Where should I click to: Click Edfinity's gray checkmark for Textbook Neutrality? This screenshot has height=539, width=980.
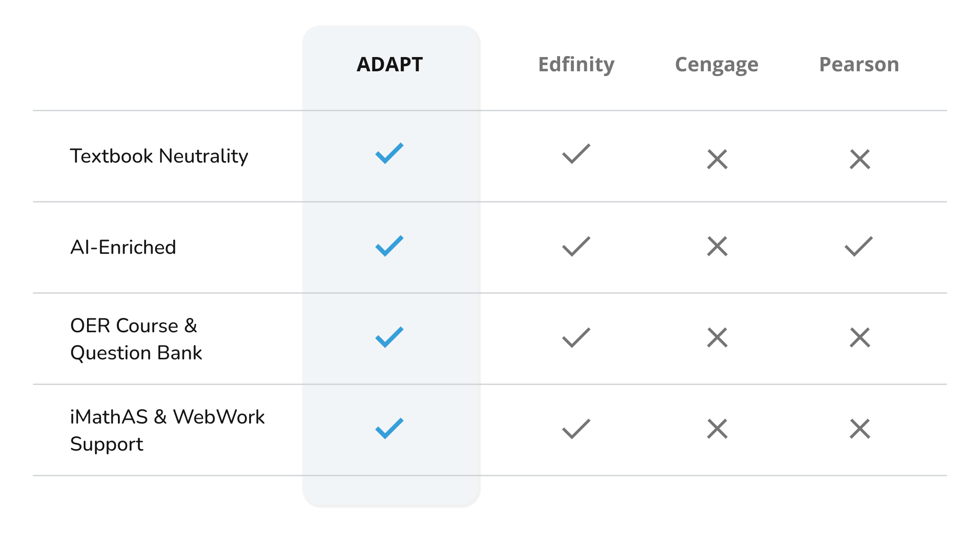[576, 154]
